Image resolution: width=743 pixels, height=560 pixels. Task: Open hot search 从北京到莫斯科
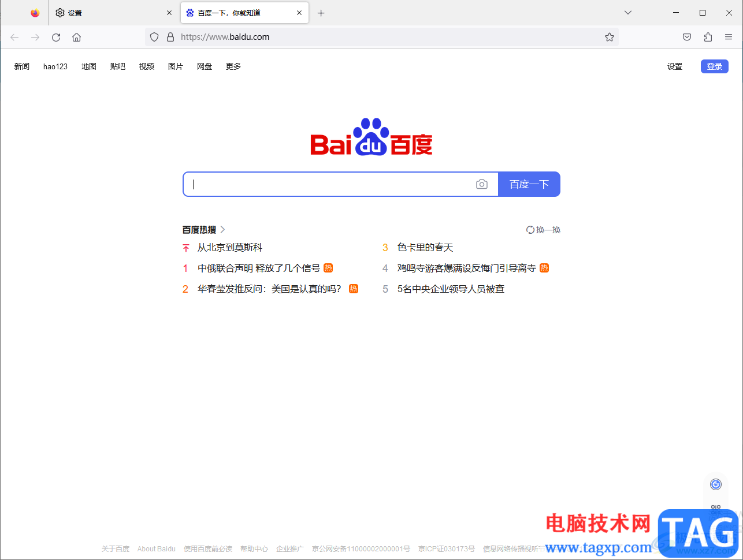[x=230, y=248]
